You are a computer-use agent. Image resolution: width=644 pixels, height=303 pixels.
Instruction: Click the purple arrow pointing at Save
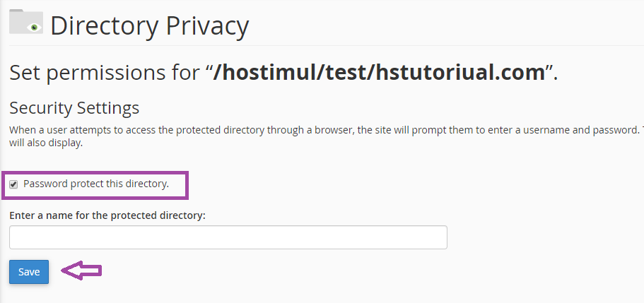(x=82, y=271)
